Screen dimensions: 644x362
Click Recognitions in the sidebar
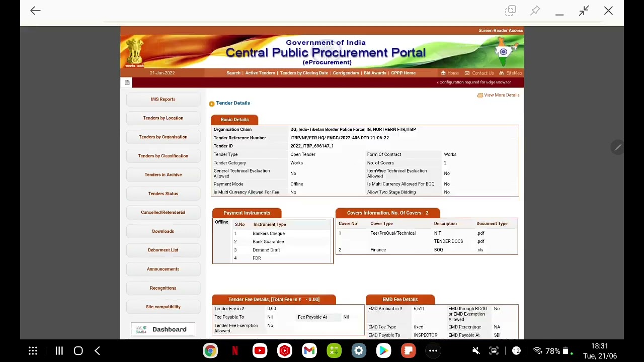point(163,288)
